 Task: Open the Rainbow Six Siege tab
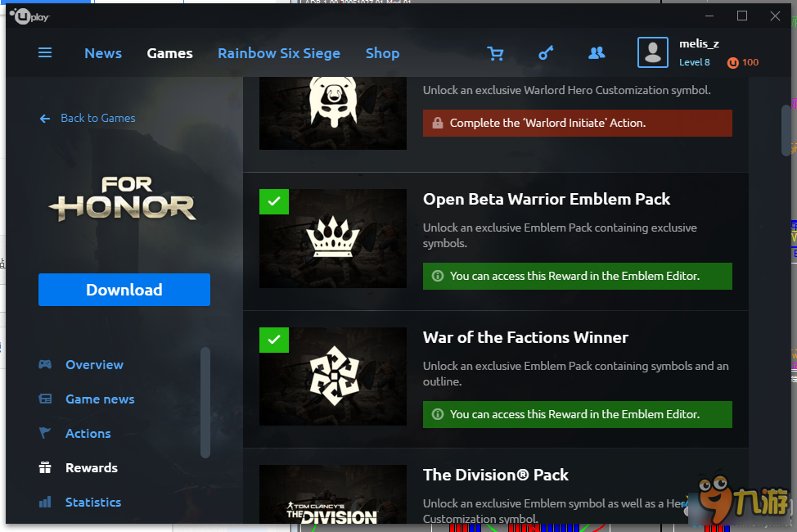(x=279, y=53)
